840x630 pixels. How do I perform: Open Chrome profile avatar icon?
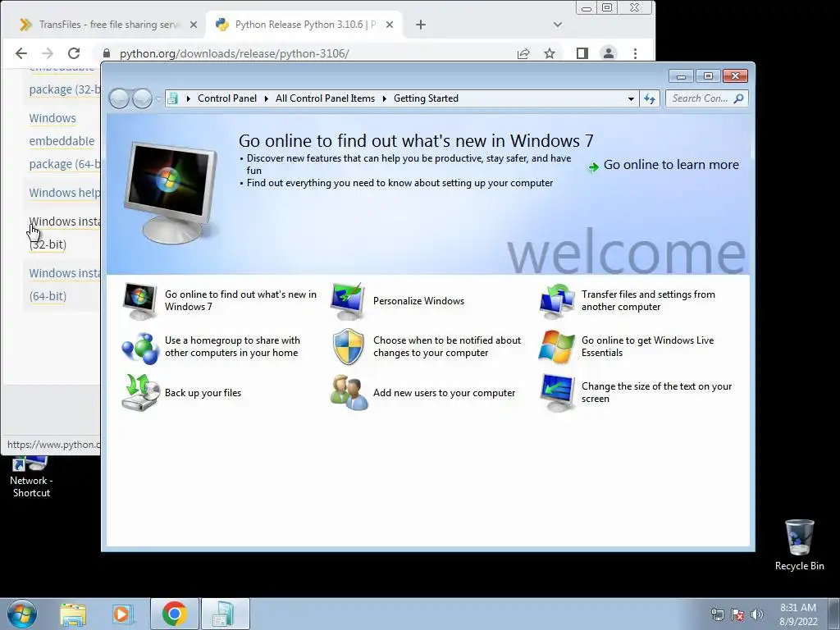click(609, 53)
